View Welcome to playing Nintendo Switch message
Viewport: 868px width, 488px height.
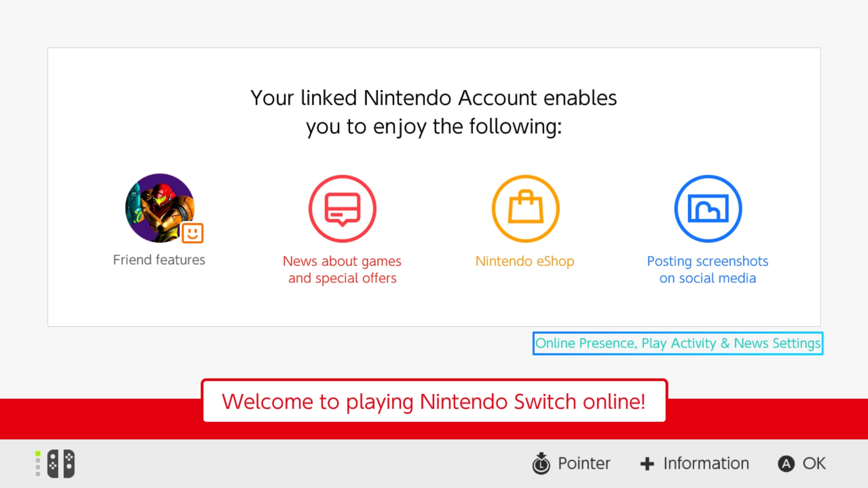tap(434, 401)
